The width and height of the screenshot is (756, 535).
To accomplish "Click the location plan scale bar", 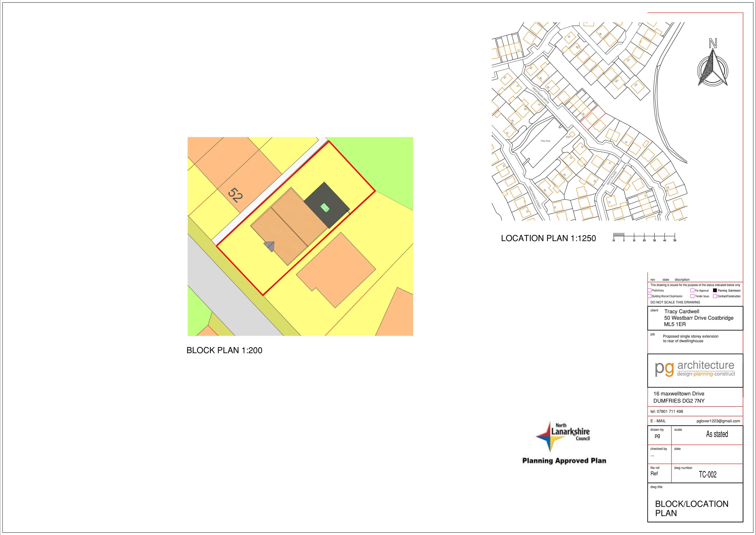I will click(x=644, y=237).
